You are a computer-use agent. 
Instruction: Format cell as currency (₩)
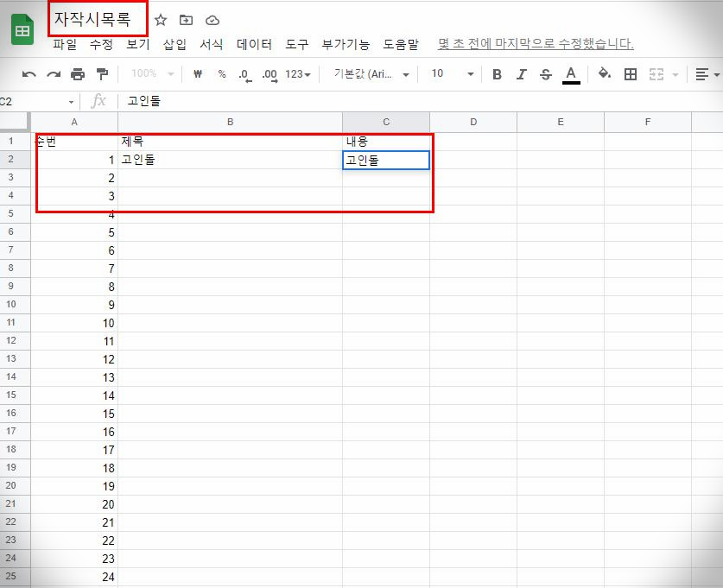click(198, 73)
